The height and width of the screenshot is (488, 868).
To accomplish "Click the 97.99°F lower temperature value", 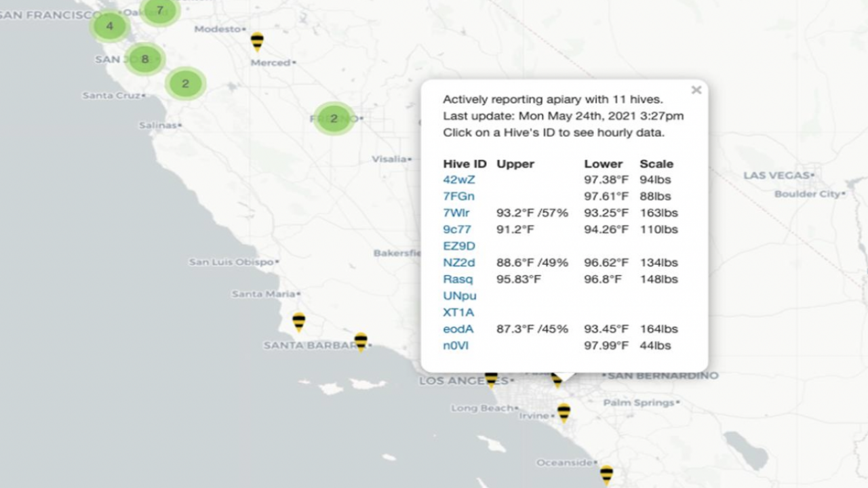I will tap(606, 346).
